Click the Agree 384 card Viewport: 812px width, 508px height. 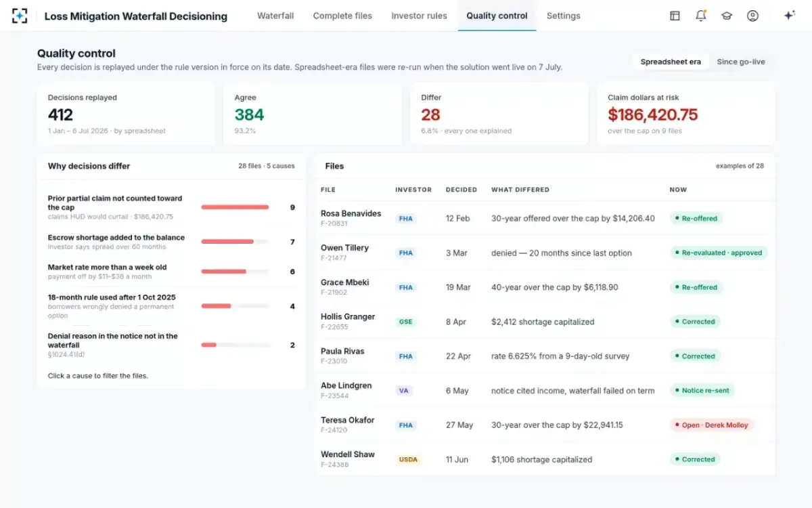pos(313,114)
